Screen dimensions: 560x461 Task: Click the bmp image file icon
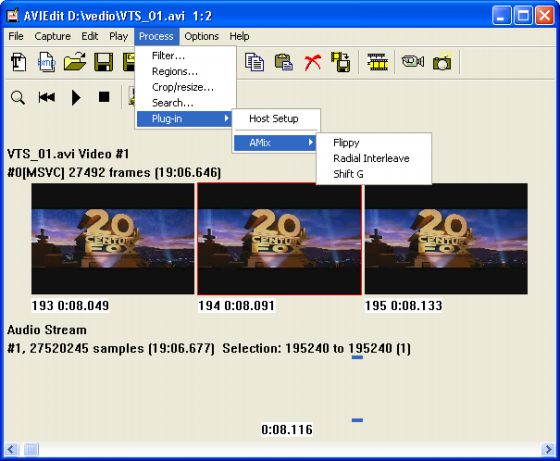(x=46, y=62)
